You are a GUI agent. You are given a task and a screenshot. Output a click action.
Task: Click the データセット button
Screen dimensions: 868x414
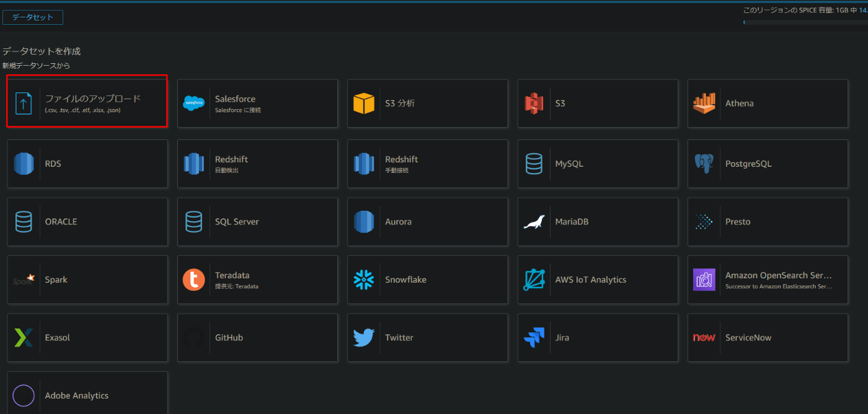click(33, 17)
